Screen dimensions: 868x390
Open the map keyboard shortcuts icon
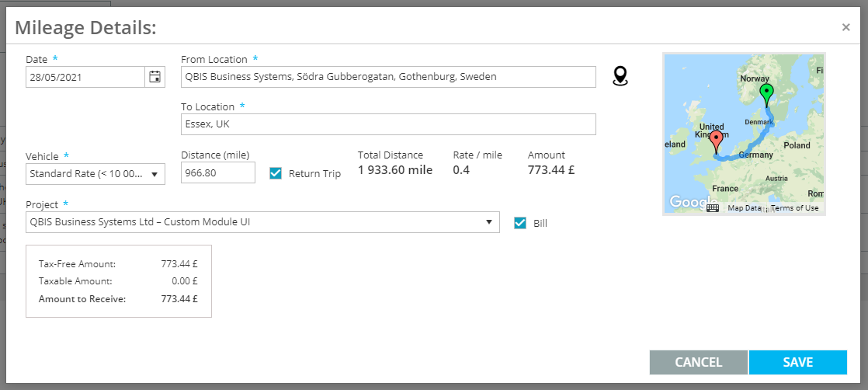pos(713,207)
